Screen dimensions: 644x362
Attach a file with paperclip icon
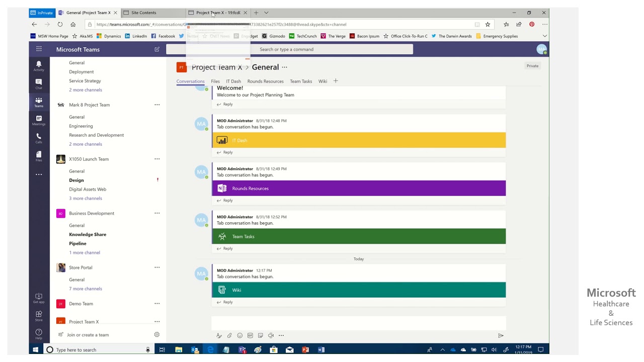pyautogui.click(x=229, y=335)
